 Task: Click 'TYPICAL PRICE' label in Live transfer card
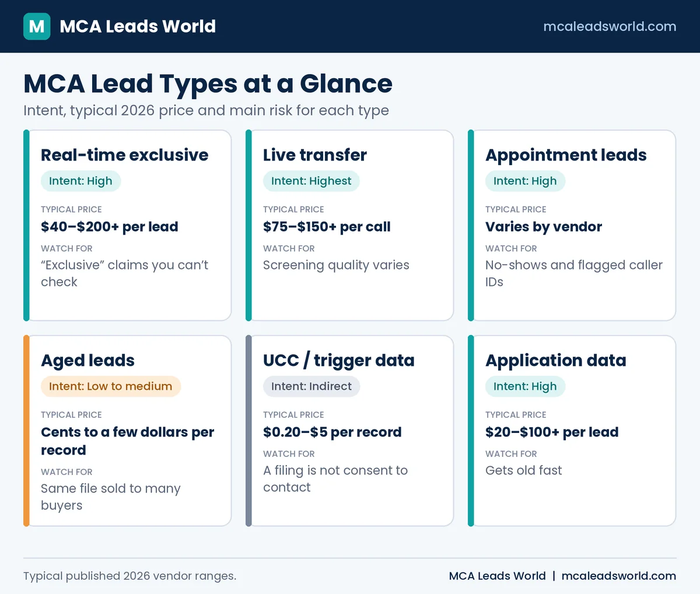click(x=293, y=209)
